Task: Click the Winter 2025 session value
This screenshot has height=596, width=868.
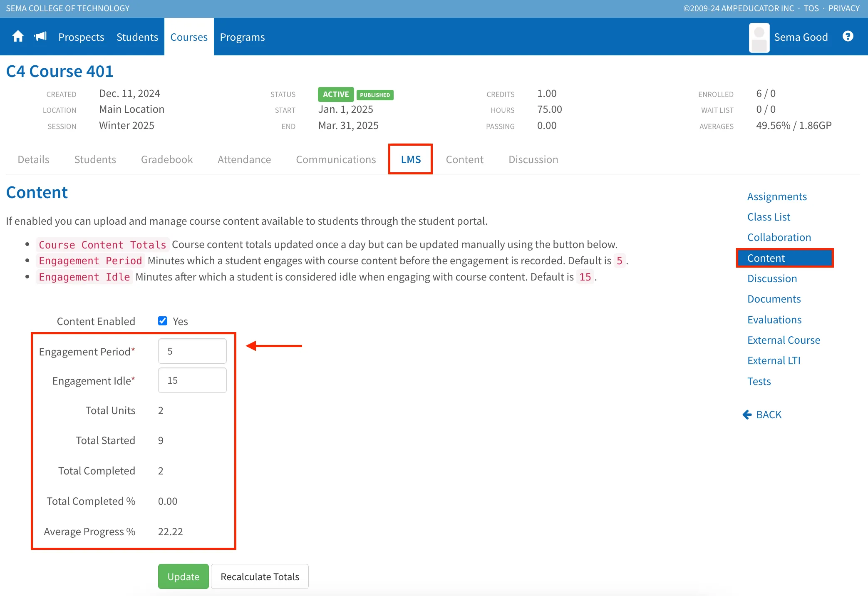Action: (x=126, y=125)
